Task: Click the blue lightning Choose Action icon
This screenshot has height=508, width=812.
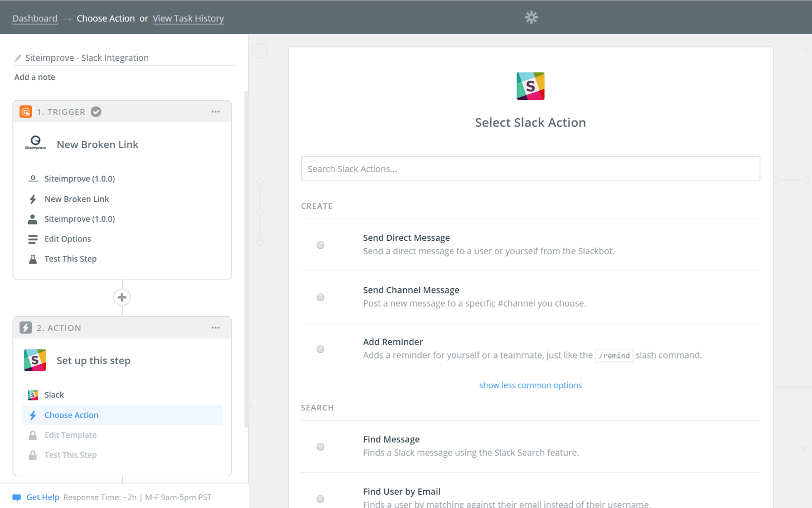Action: (33, 415)
